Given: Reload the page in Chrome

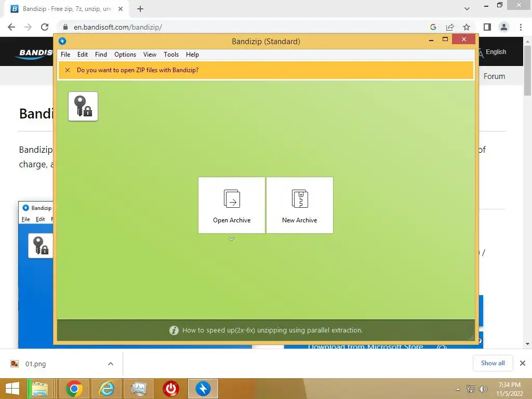Looking at the screenshot, I should [x=45, y=27].
